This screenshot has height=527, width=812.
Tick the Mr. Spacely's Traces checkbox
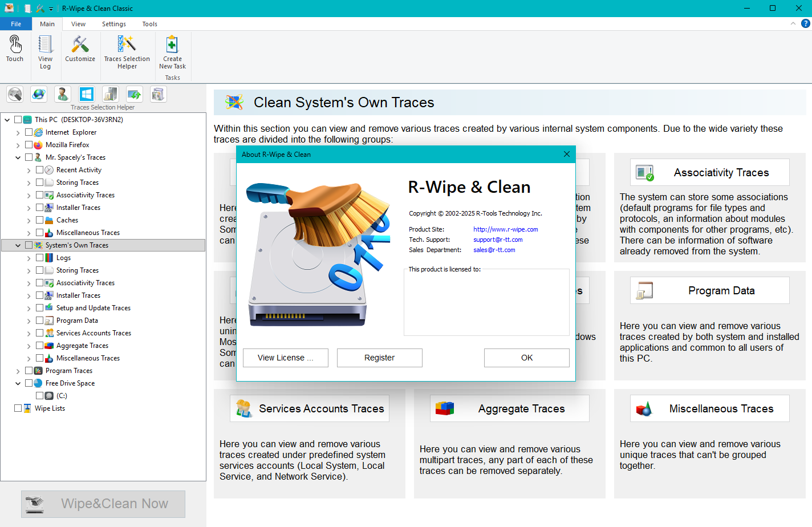[x=29, y=157]
